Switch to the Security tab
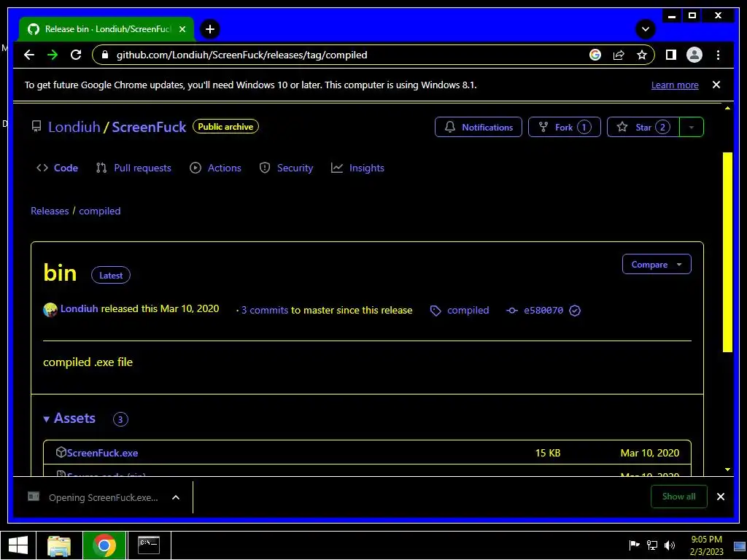This screenshot has height=560, width=747. 286,168
